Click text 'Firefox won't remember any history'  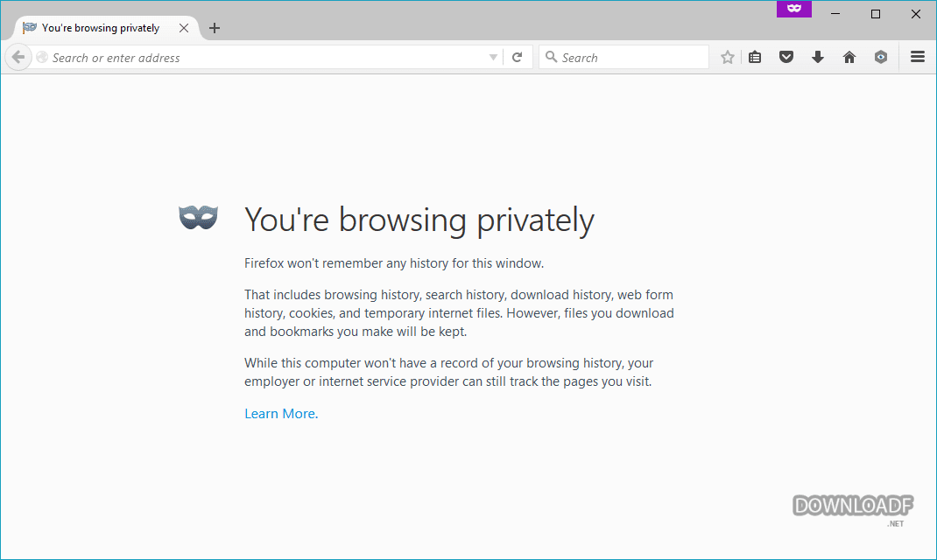coord(346,263)
